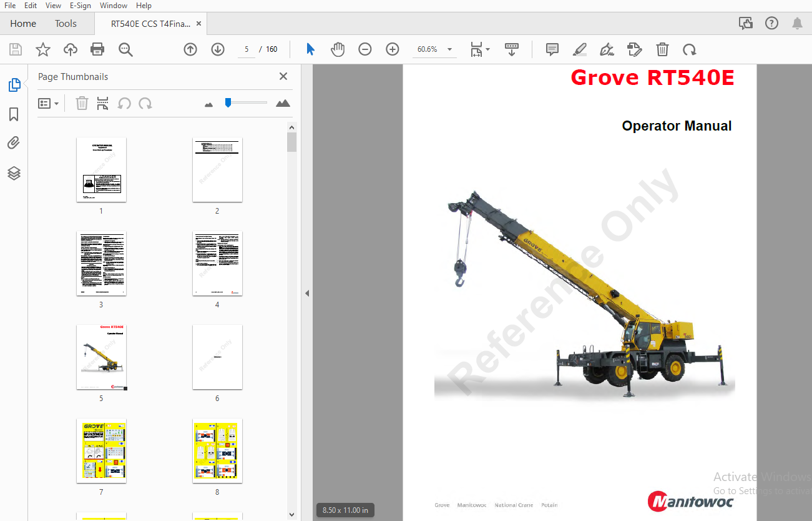The image size is (812, 521).
Task: Zoom in with the plus icon
Action: tap(393, 49)
